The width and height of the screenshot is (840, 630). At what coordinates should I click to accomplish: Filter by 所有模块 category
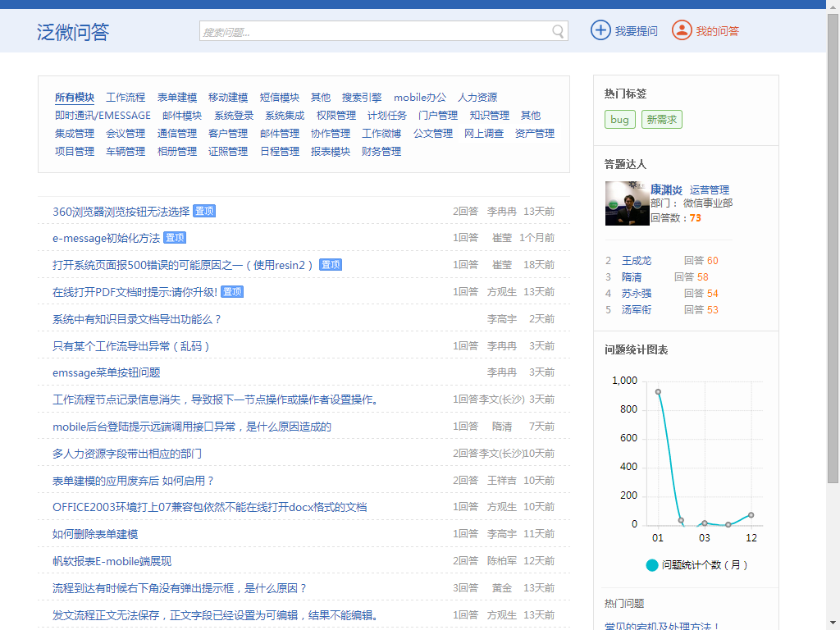click(75, 98)
